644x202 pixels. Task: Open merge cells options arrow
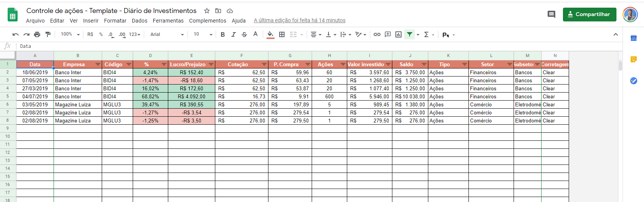pyautogui.click(x=302, y=34)
